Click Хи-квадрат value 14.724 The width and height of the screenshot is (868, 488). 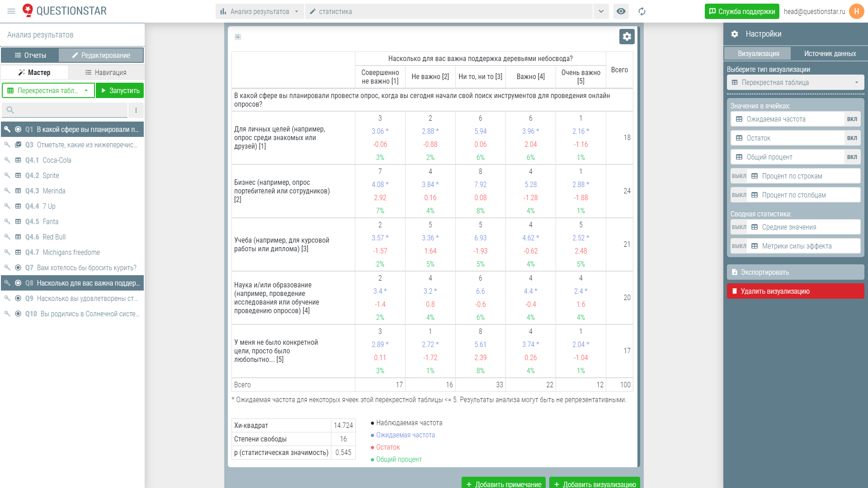point(343,425)
